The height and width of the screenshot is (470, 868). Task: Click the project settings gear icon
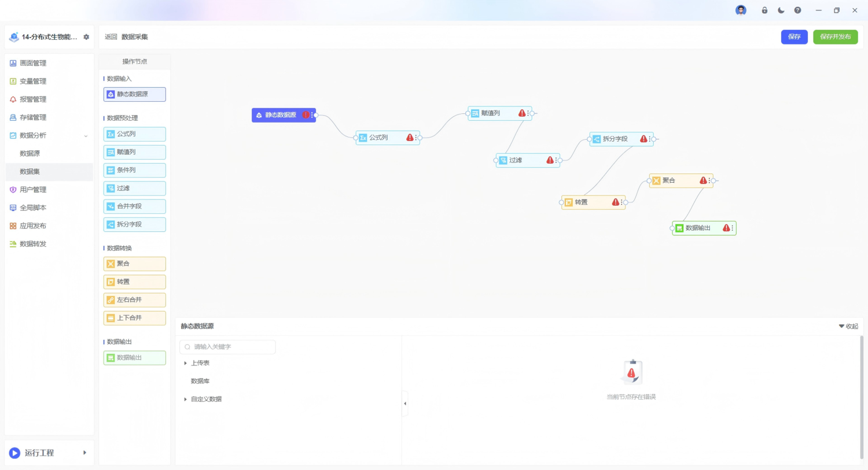[86, 37]
